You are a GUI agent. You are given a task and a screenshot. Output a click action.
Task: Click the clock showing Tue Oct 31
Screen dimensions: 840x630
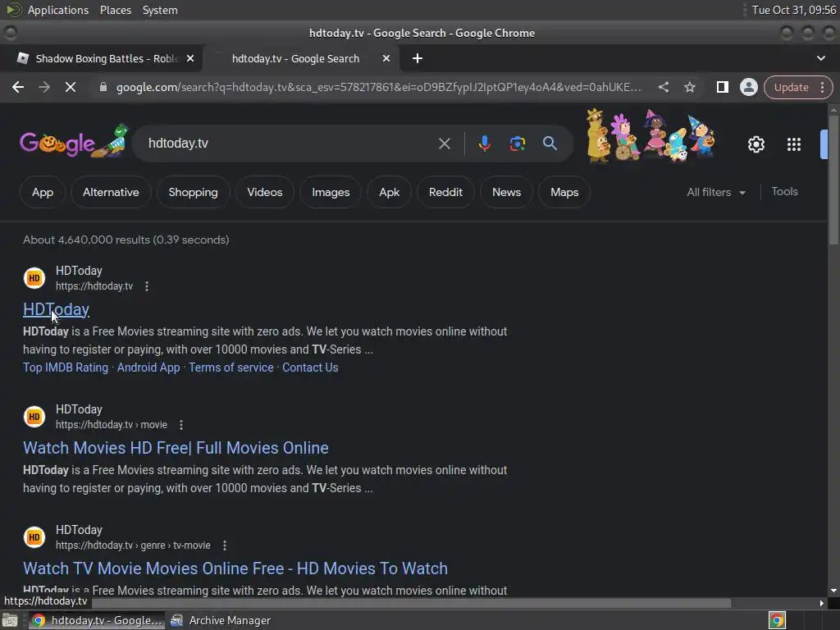(x=793, y=10)
